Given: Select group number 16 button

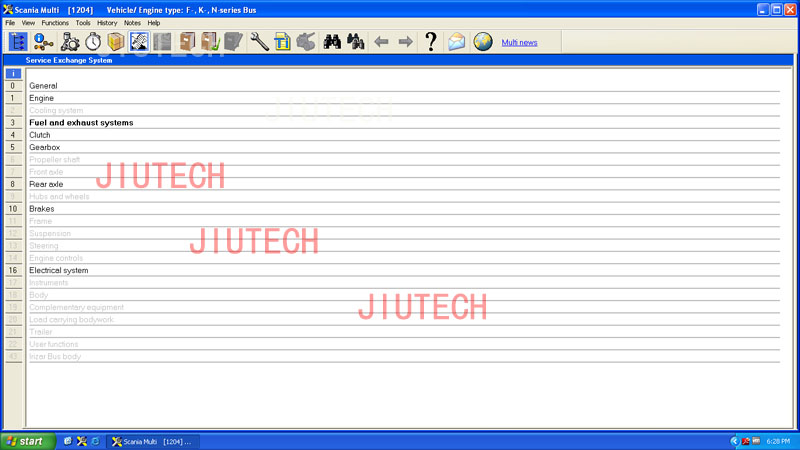Looking at the screenshot, I should pos(13,270).
